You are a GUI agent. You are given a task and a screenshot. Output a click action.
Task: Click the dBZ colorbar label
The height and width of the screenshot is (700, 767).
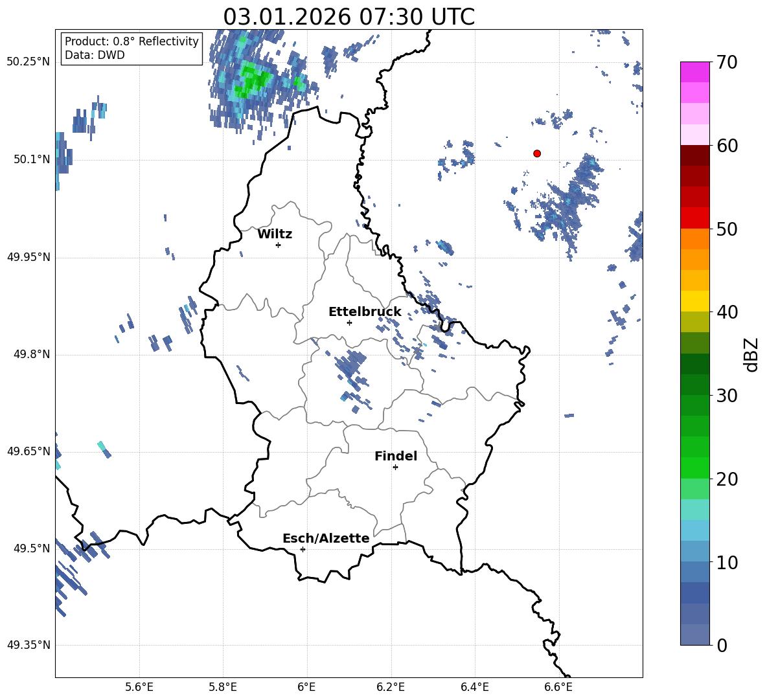click(x=751, y=354)
